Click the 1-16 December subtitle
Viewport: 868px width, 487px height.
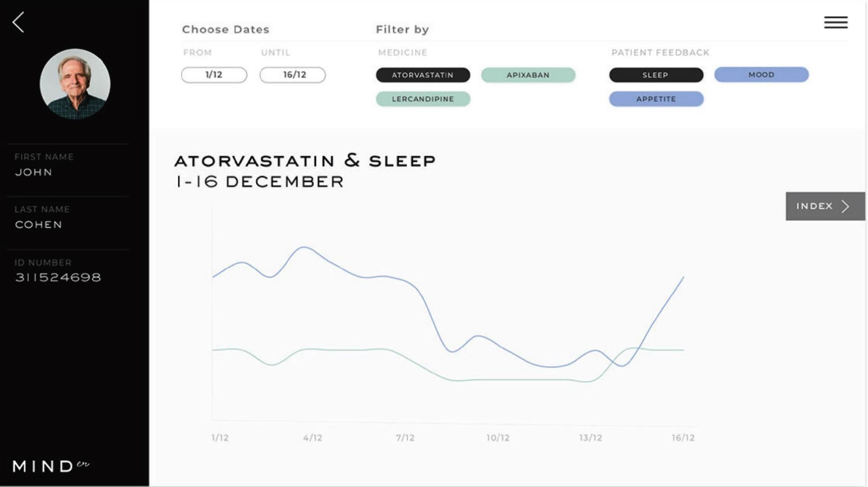pos(259,182)
